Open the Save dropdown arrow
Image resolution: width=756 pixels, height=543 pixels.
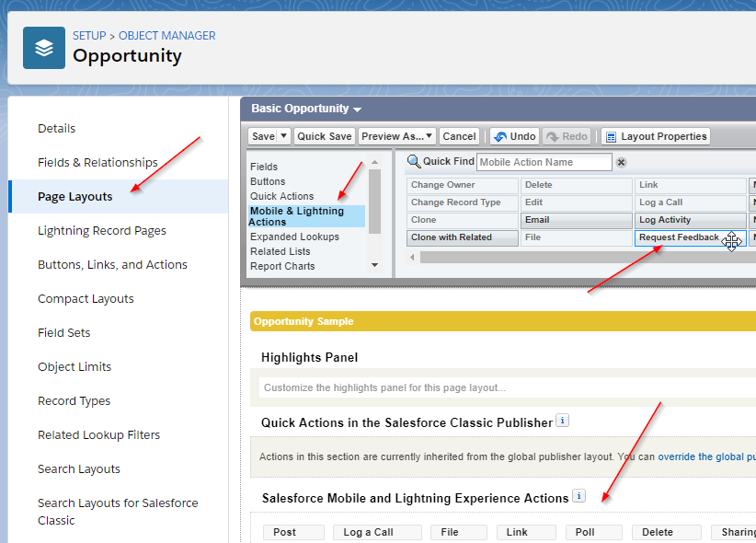[x=284, y=136]
